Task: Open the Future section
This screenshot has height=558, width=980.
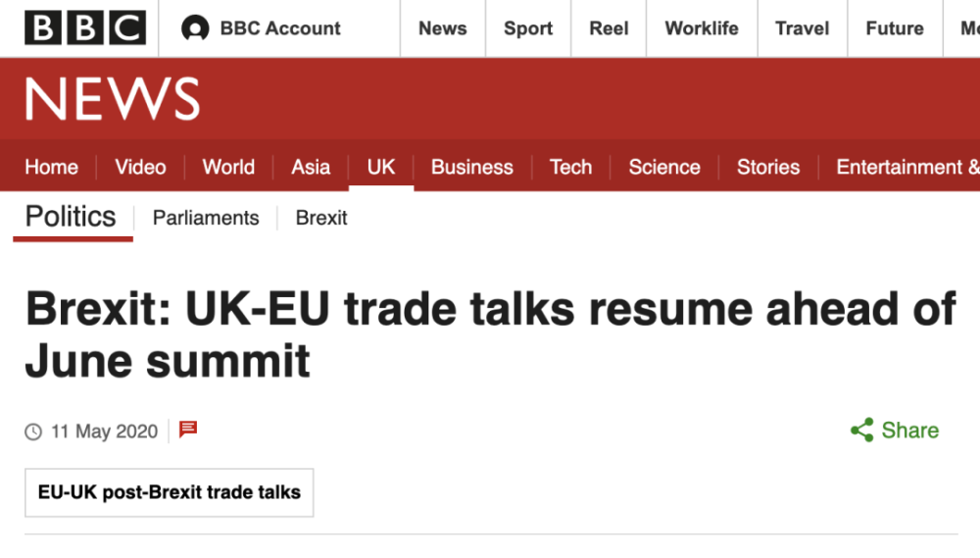Action: tap(895, 28)
